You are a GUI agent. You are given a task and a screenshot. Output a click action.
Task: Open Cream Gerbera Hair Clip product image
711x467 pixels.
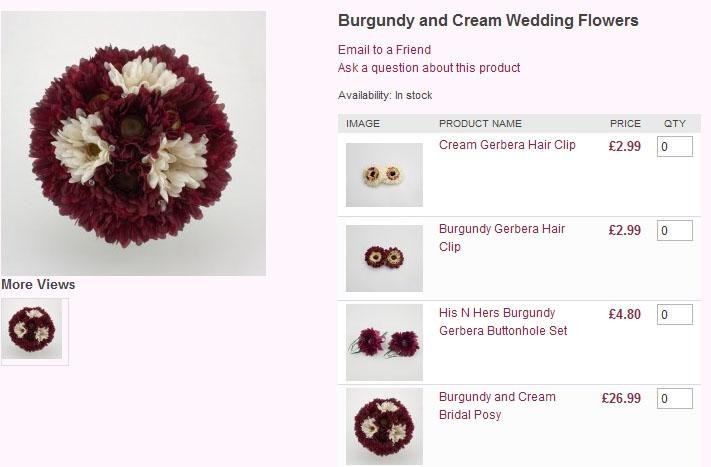[384, 175]
